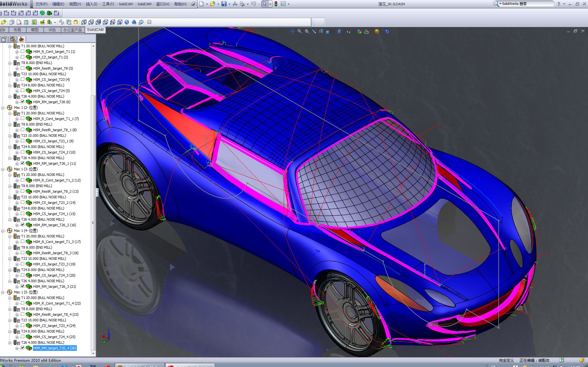Click the green cube view icon
This screenshot has width=588, height=367.
(x=42, y=13)
